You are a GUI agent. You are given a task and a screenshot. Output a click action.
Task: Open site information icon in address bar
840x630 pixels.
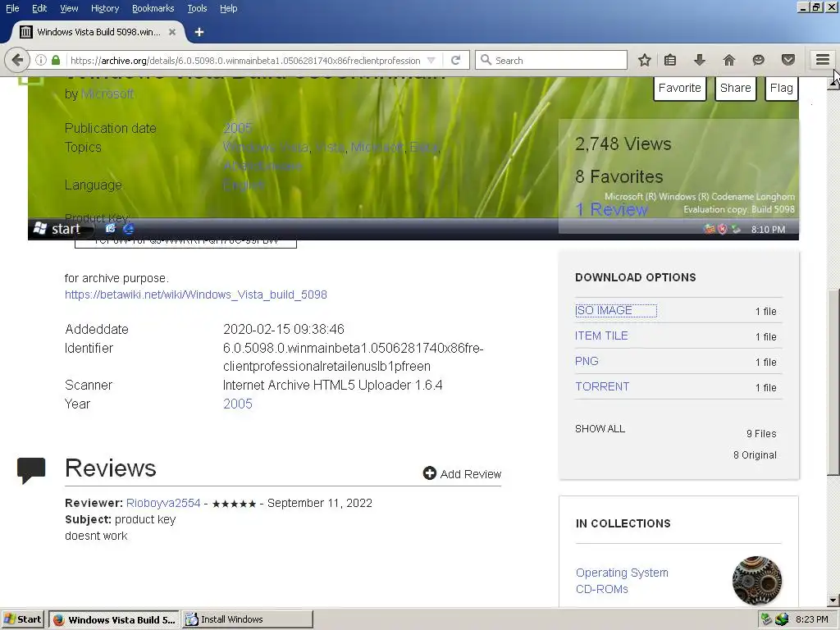point(41,60)
